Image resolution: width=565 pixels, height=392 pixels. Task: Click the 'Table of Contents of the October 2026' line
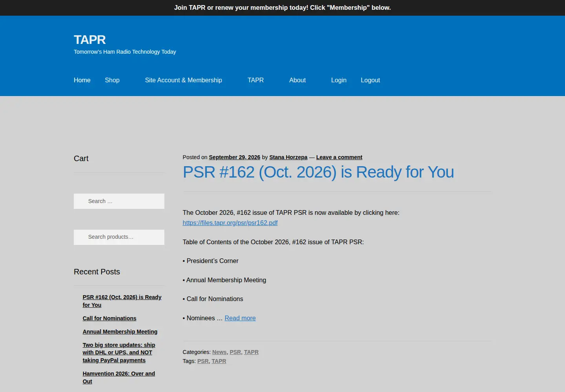pyautogui.click(x=273, y=242)
